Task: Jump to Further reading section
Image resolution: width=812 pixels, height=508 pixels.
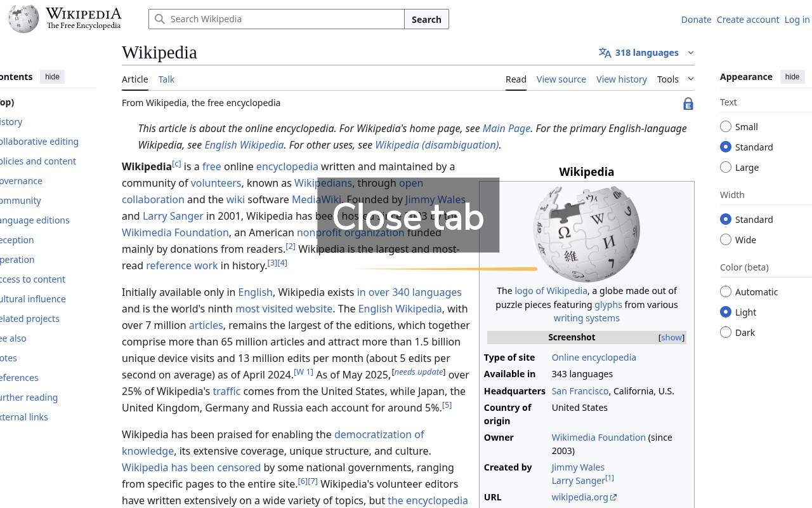Action: pos(28,398)
